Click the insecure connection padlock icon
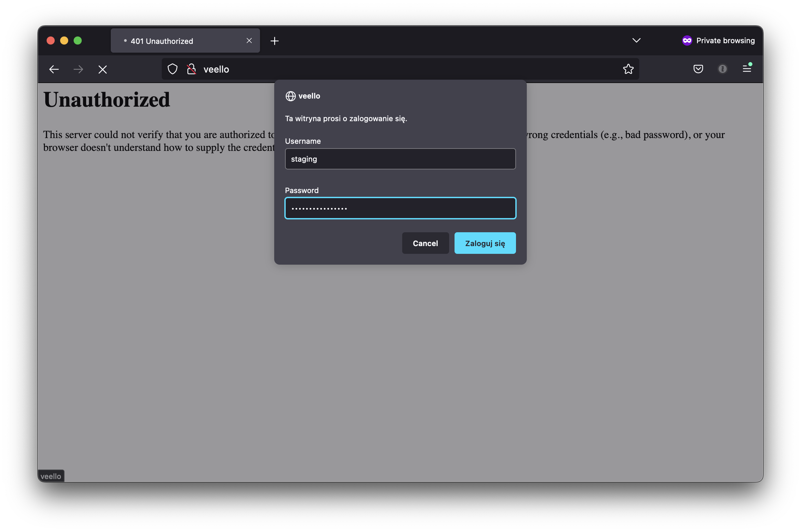The width and height of the screenshot is (801, 532). (191, 69)
